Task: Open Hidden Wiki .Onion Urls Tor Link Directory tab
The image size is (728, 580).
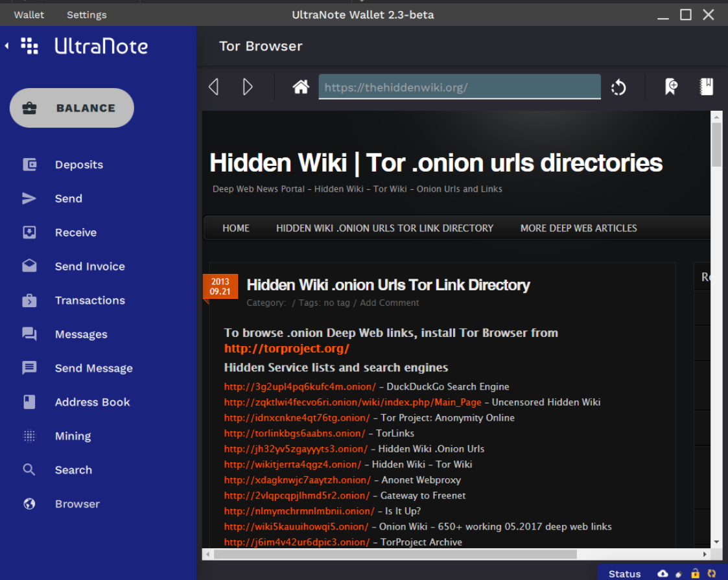Action: (x=384, y=228)
